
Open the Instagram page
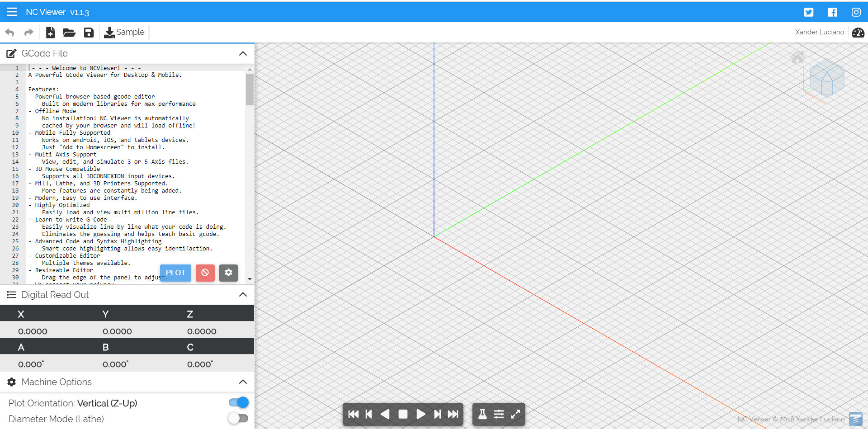(856, 12)
